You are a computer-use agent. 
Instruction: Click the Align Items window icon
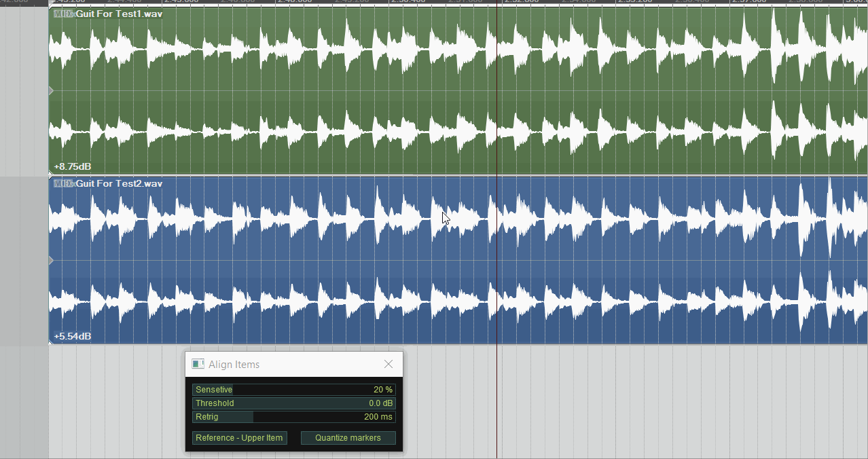coord(198,365)
